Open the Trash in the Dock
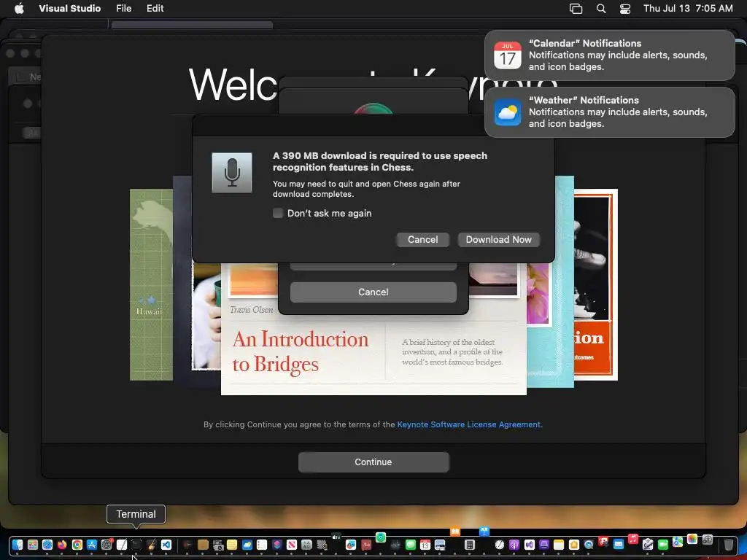The width and height of the screenshot is (747, 560). click(x=729, y=544)
